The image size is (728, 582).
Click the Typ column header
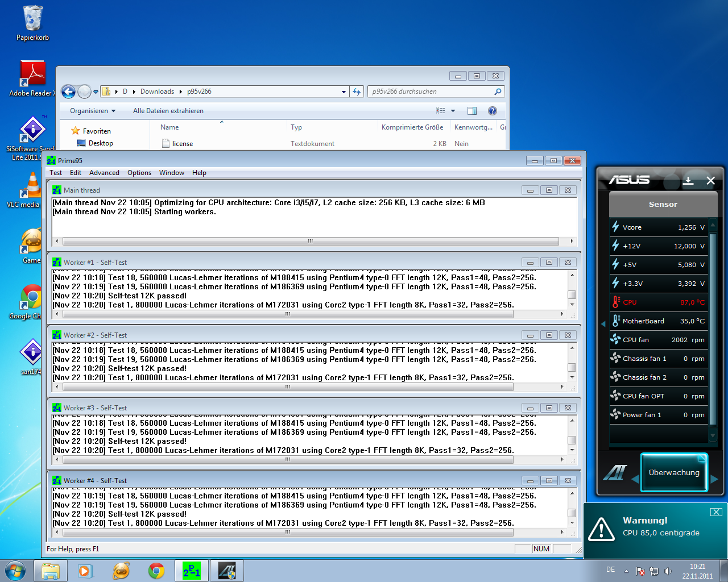(296, 127)
